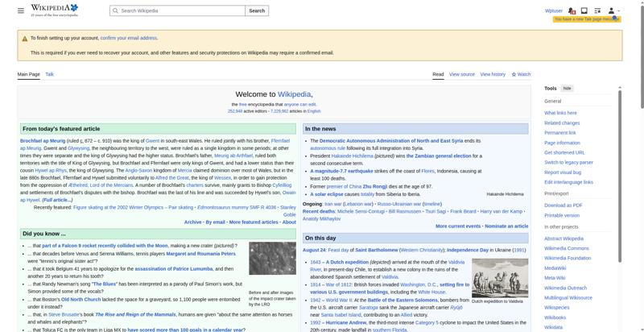The height and width of the screenshot is (332, 644).
Task: Open Wikimedia Commons project link
Action: coord(567,248)
